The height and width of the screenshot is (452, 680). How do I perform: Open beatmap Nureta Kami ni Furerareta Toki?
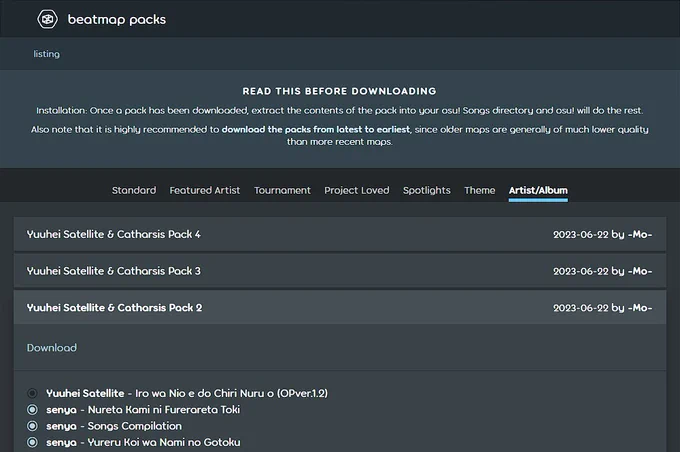tap(143, 409)
